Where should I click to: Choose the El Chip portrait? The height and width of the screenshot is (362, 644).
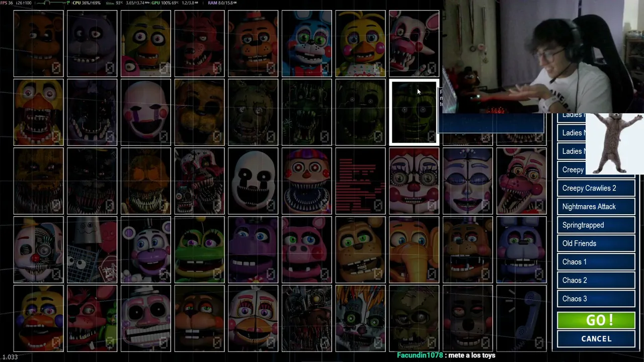coord(199,319)
